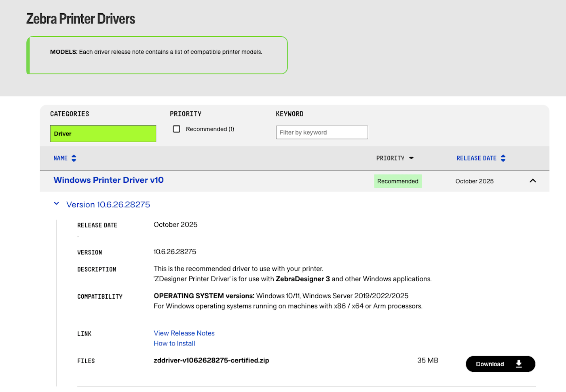566x392 pixels.
Task: Click the KEYWORD filter label
Action: coord(289,114)
